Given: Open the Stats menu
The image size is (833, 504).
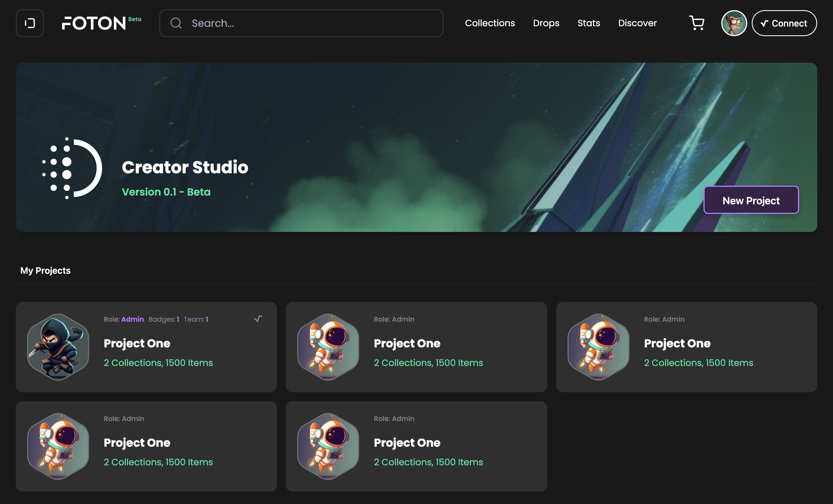Looking at the screenshot, I should (589, 23).
